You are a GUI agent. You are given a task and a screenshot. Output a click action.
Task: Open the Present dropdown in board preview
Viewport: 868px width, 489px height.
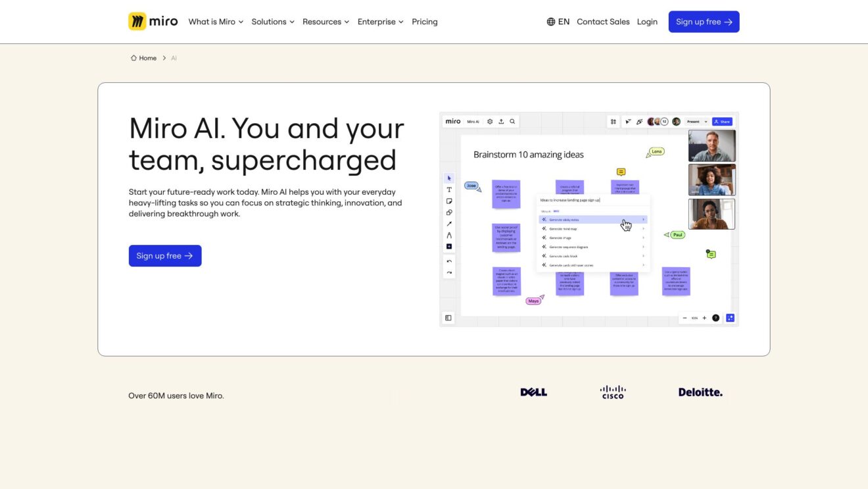point(697,122)
